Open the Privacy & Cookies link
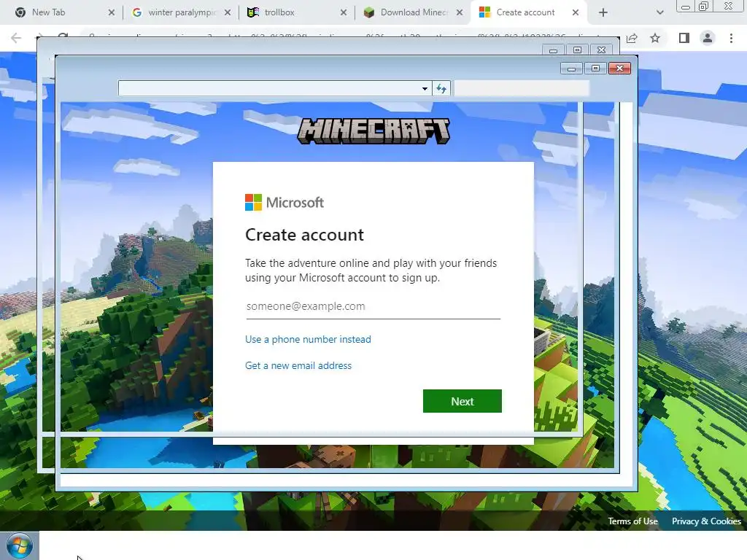The image size is (747, 560). tap(706, 521)
